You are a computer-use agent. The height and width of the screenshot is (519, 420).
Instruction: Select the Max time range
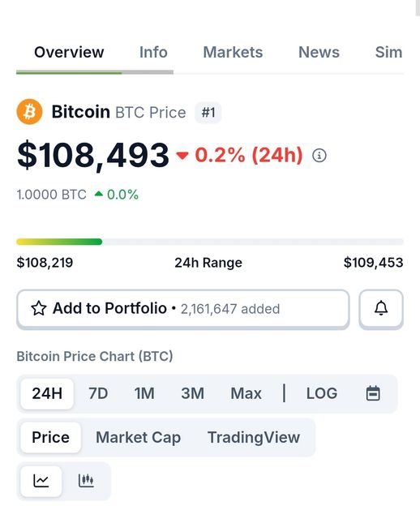(246, 393)
